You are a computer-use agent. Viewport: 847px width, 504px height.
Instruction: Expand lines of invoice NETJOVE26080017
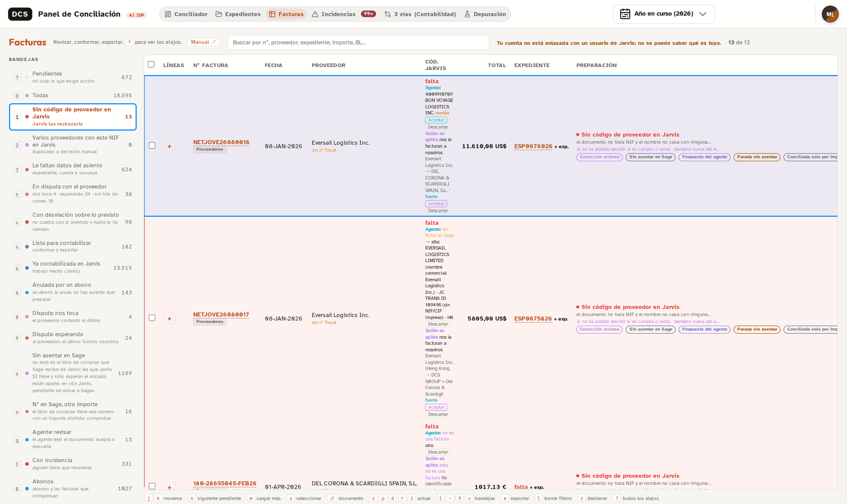pos(169,319)
